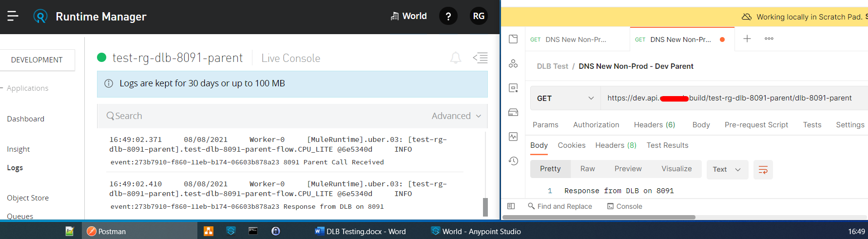The height and width of the screenshot is (239, 868).
Task: Add a new request tab with plus
Action: (x=747, y=39)
